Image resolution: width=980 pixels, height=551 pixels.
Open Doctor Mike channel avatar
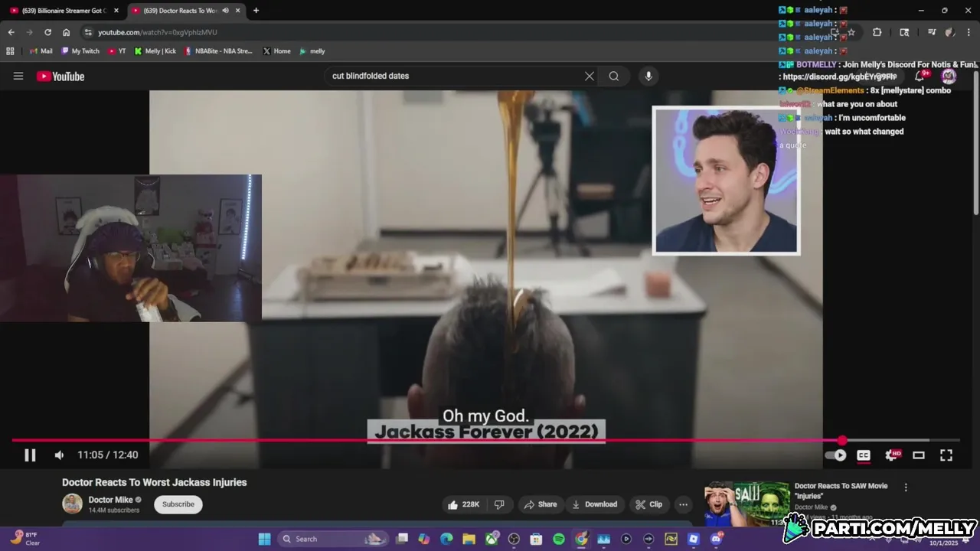[72, 504]
